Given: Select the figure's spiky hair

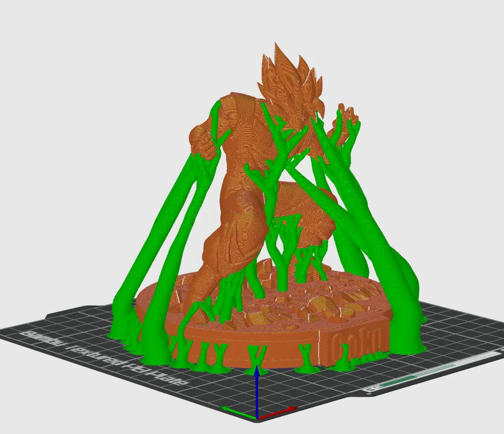Looking at the screenshot, I should (x=287, y=76).
